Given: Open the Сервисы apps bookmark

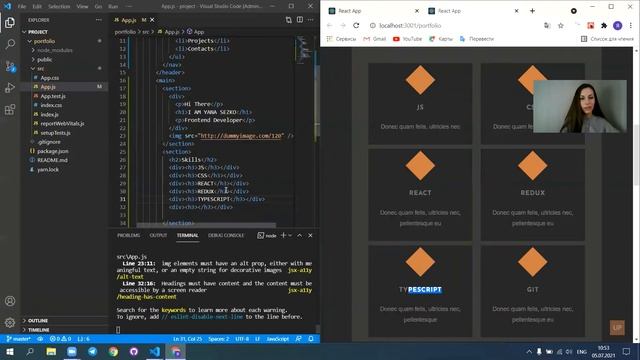Looking at the screenshot, I should [341, 39].
